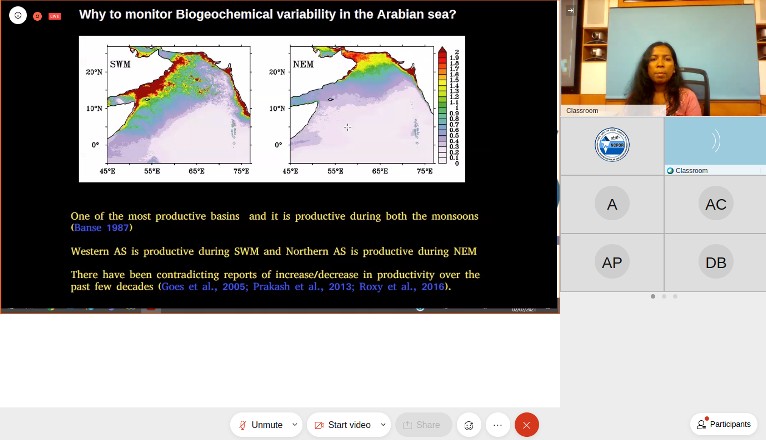Click the map color scale legend bar

[x=442, y=105]
